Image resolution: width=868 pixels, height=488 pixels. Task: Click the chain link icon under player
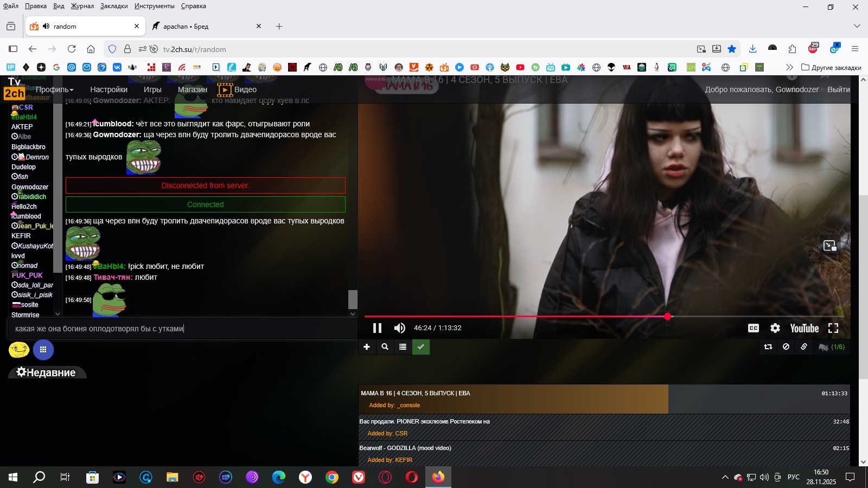click(804, 347)
